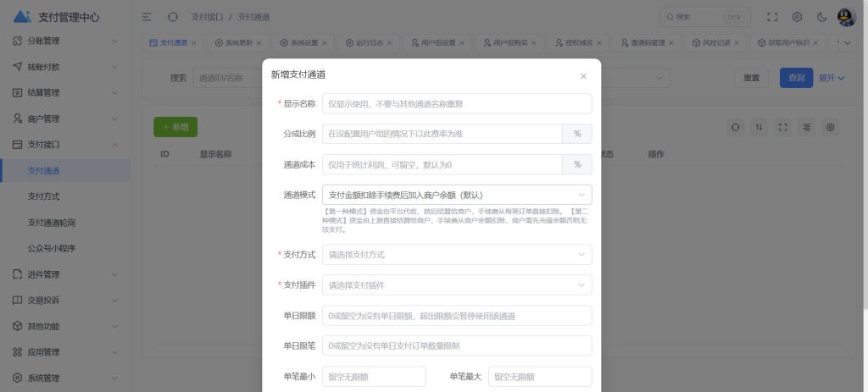Open header settings gear icon
The image size is (868, 392).
click(x=797, y=17)
